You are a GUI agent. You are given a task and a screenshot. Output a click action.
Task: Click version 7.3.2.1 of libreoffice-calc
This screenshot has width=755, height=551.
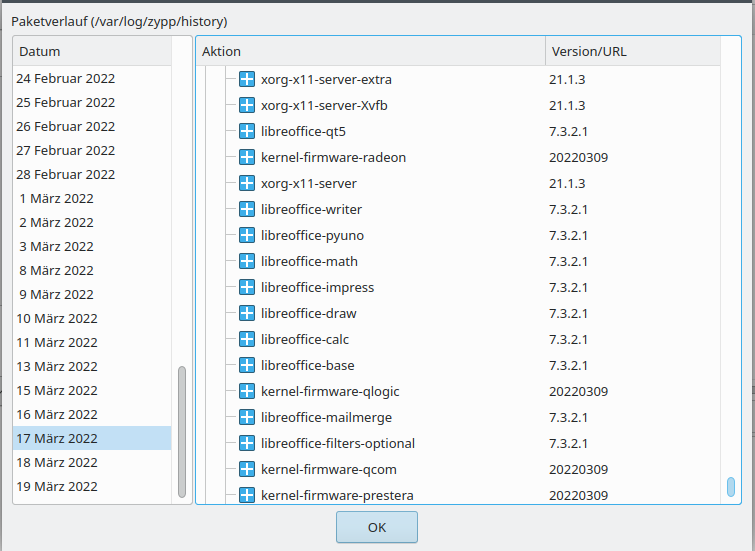tap(568, 340)
